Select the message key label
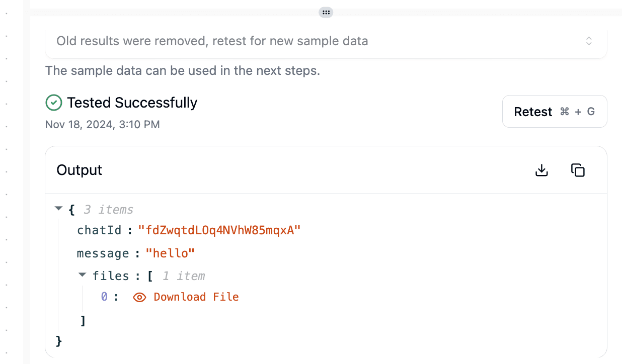The height and width of the screenshot is (364, 622). (x=103, y=253)
